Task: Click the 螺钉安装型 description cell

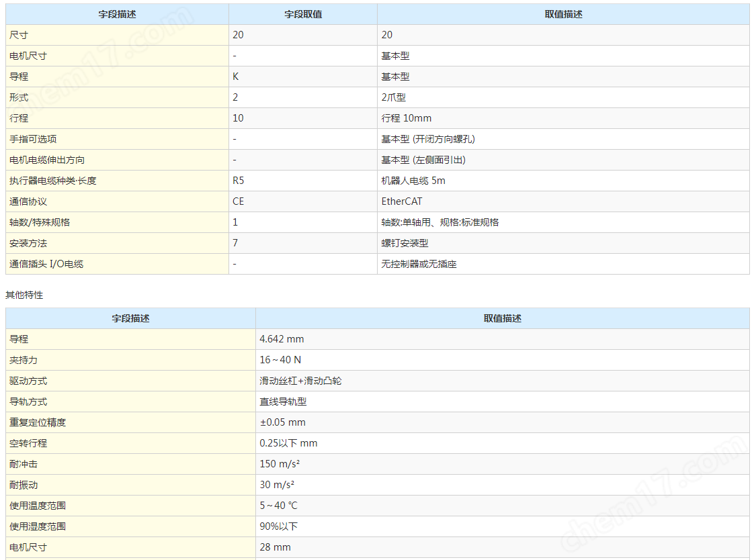Action: 405,243
